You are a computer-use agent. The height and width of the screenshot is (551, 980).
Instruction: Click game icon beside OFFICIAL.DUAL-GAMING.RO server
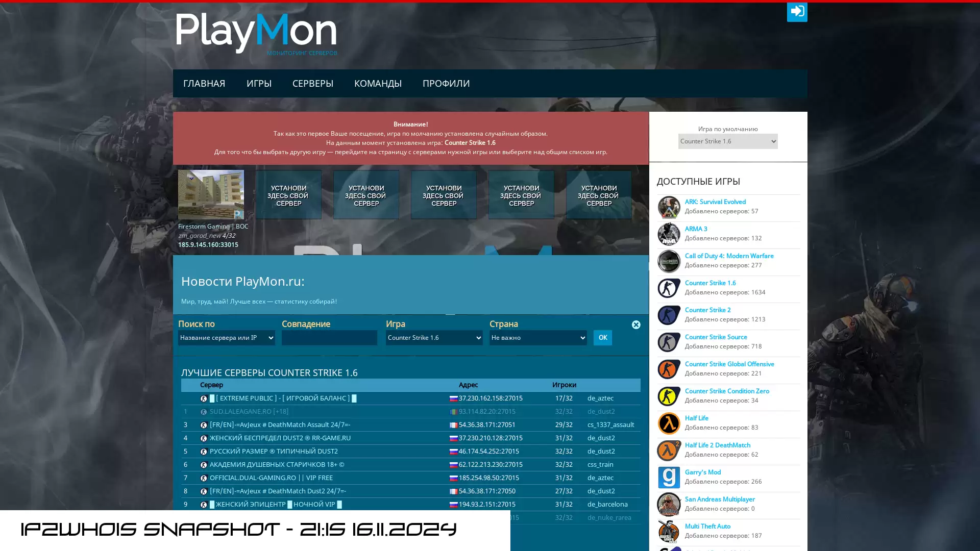[x=204, y=478]
